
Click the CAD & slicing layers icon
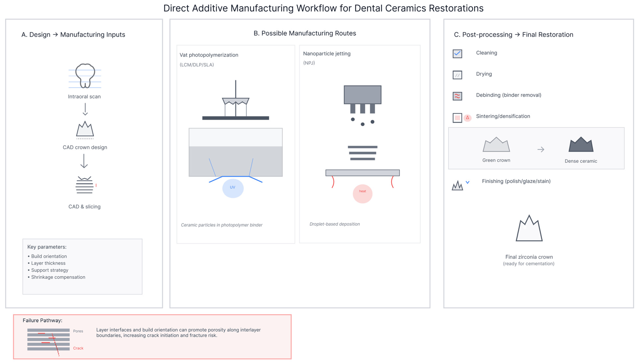coord(85,185)
